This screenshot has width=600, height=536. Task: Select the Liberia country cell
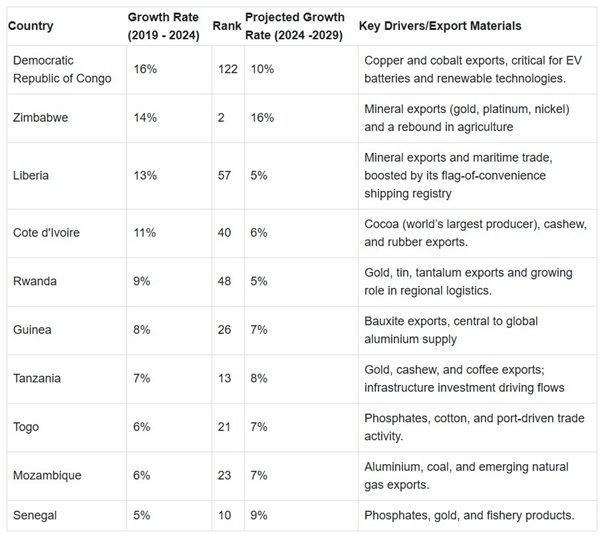point(30,176)
